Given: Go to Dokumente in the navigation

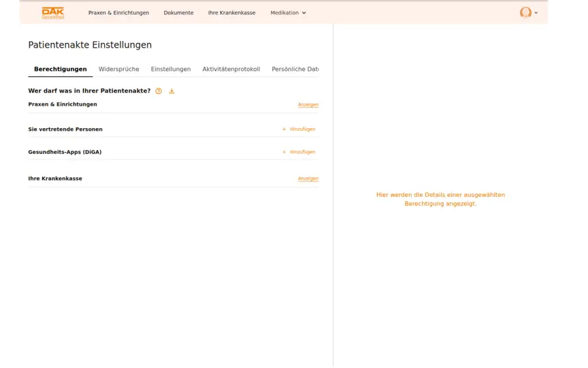Looking at the screenshot, I should (178, 13).
